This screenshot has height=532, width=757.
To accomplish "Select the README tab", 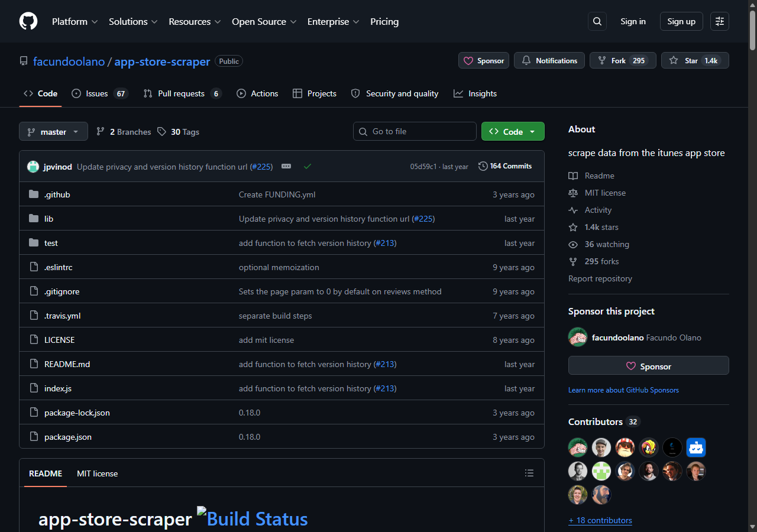I will pos(46,473).
